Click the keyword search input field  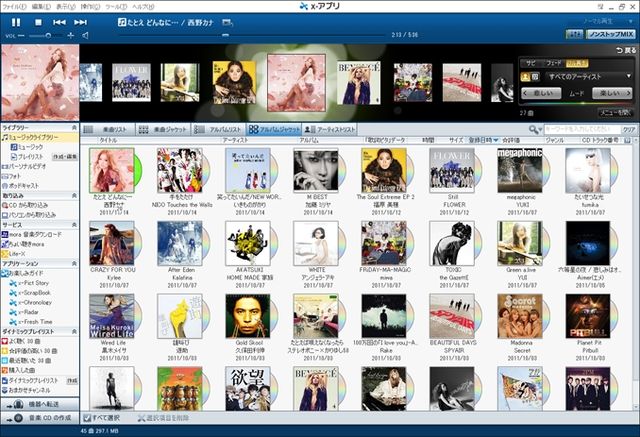(x=582, y=130)
